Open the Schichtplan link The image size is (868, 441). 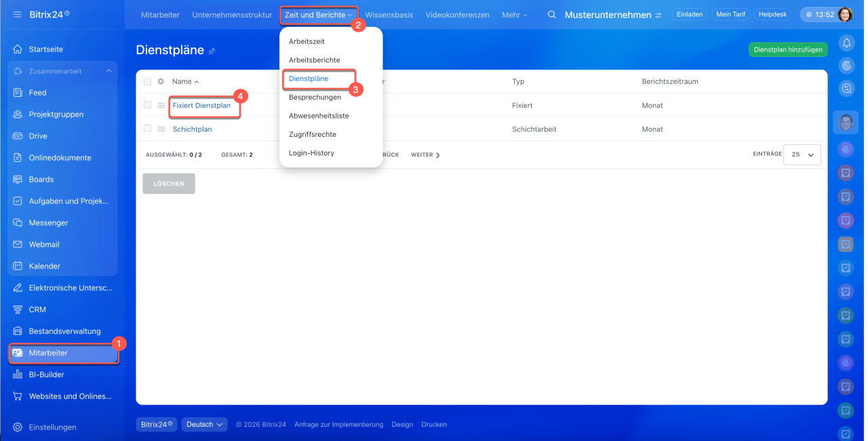pos(192,129)
